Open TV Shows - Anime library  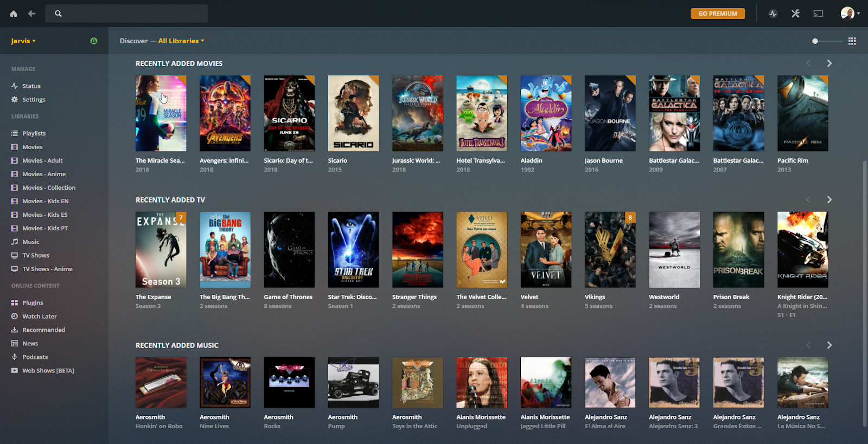[x=47, y=268]
